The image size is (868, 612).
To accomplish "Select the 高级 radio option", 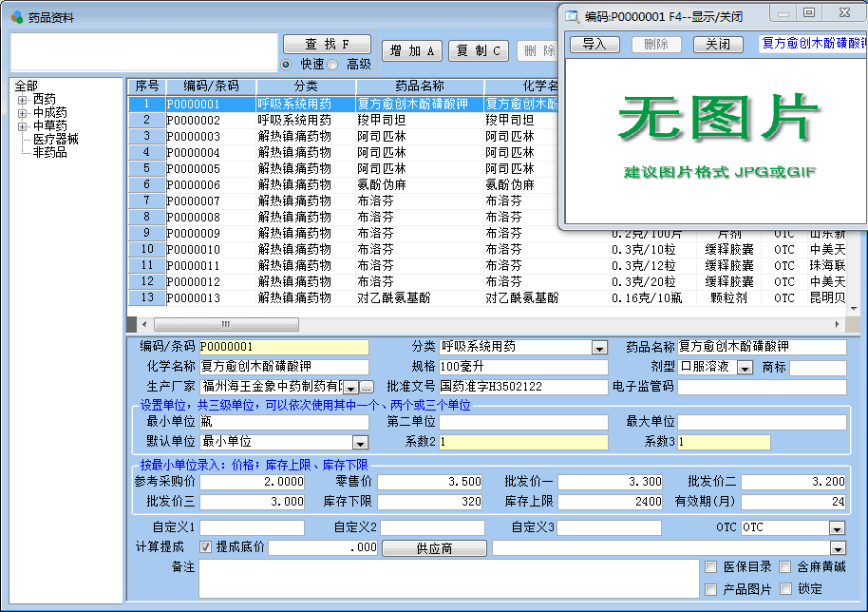I will point(333,65).
